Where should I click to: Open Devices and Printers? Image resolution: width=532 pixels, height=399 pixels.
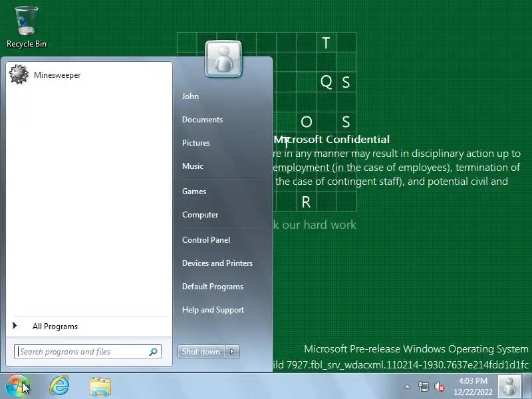coord(217,263)
